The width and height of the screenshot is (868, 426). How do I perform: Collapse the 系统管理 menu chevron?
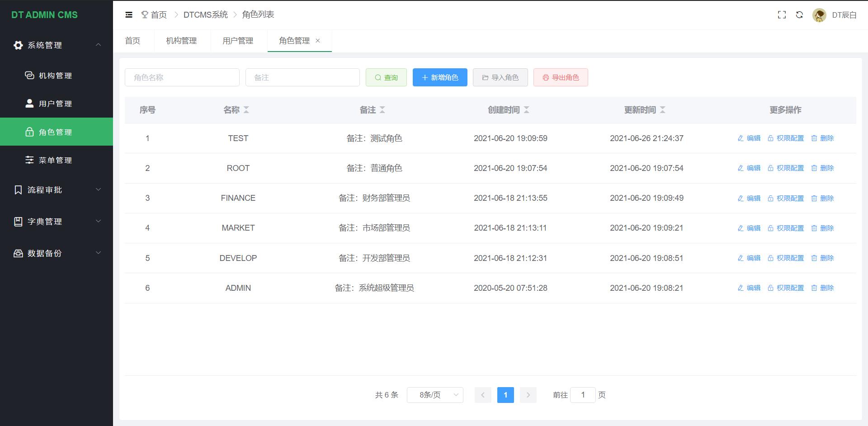tap(98, 45)
